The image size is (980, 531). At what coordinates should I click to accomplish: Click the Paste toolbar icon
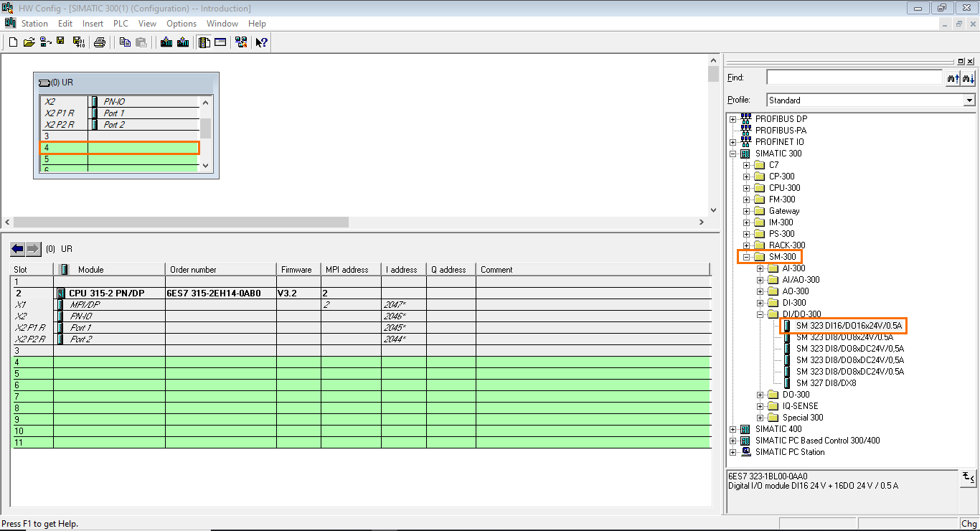[x=141, y=42]
